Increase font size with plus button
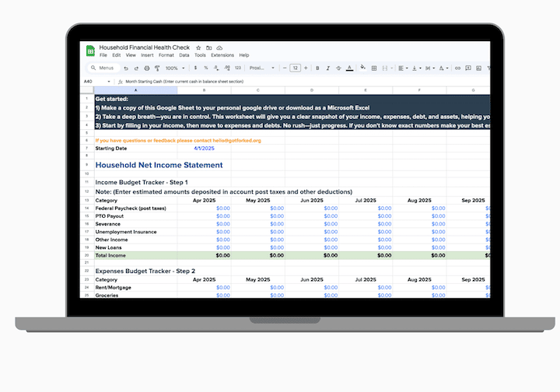Viewport: 560px width, 392px height. 306,68
